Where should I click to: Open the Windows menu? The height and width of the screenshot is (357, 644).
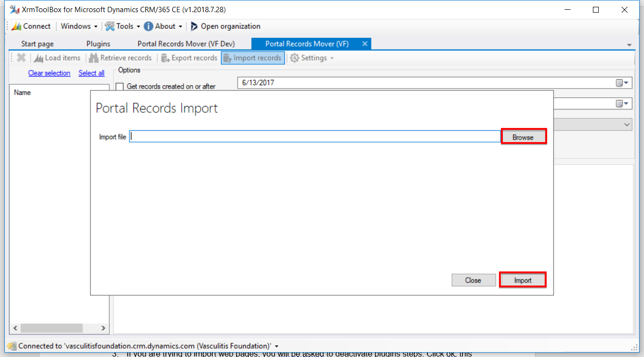point(79,26)
